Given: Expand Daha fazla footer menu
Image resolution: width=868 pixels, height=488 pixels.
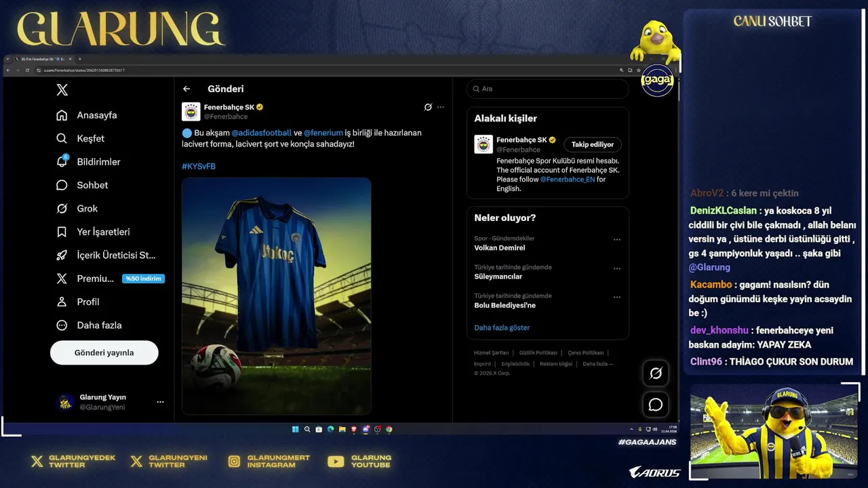Looking at the screenshot, I should click(x=597, y=364).
